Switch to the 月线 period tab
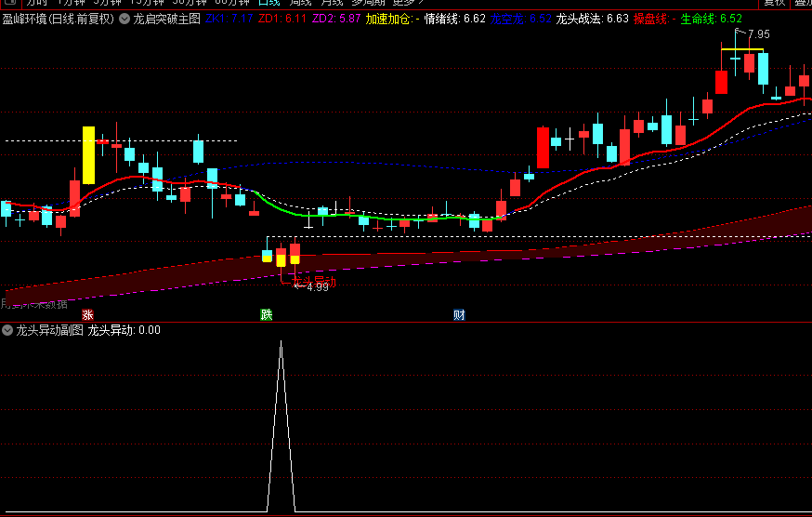The image size is (812, 517). (332, 3)
